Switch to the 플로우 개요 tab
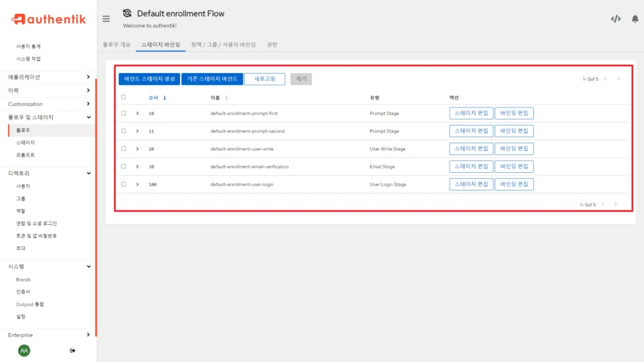 click(x=116, y=45)
